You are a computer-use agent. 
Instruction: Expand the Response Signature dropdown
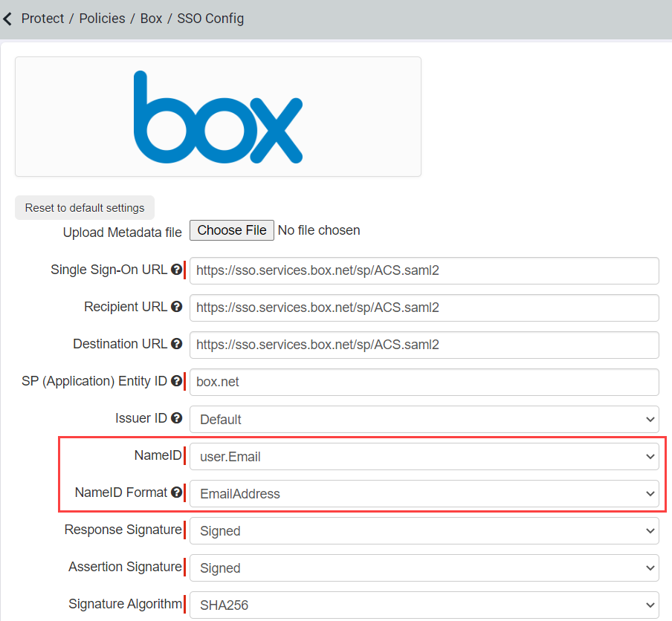click(424, 530)
